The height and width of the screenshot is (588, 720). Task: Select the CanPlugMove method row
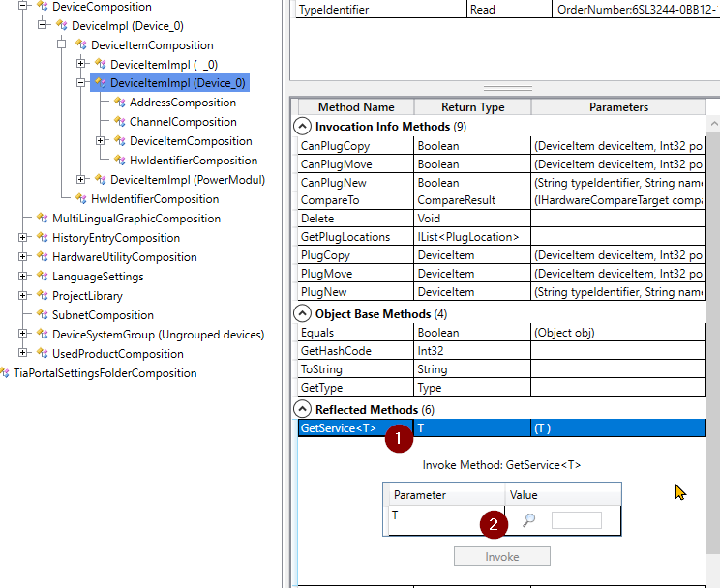[502, 163]
